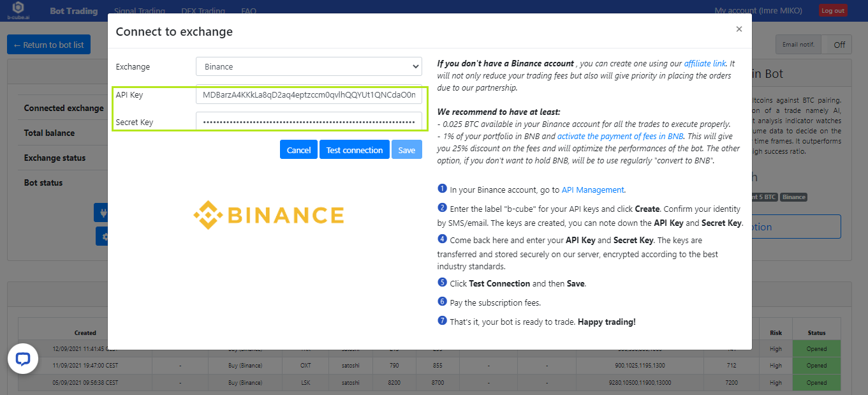Toggle the Email notif. Off switch
This screenshot has height=395, width=868.
[x=837, y=45]
